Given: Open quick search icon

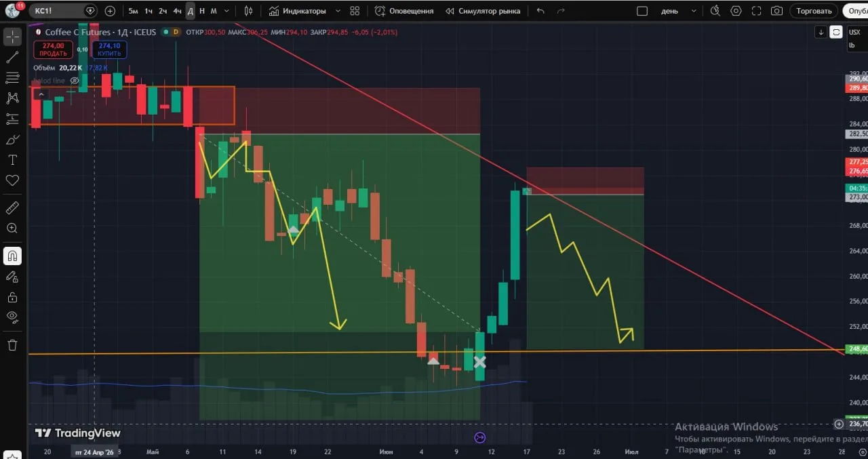Looking at the screenshot, I should click(715, 11).
